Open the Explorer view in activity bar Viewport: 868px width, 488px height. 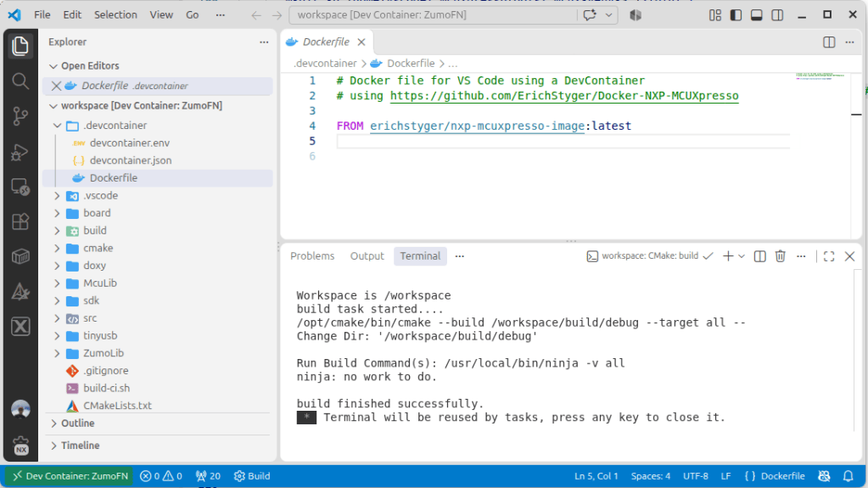pyautogui.click(x=20, y=46)
